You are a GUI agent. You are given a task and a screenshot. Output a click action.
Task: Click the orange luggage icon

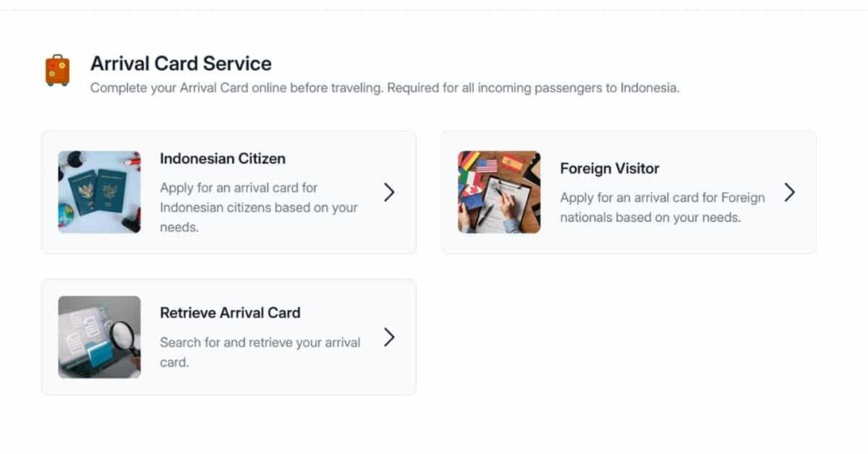coord(58,70)
